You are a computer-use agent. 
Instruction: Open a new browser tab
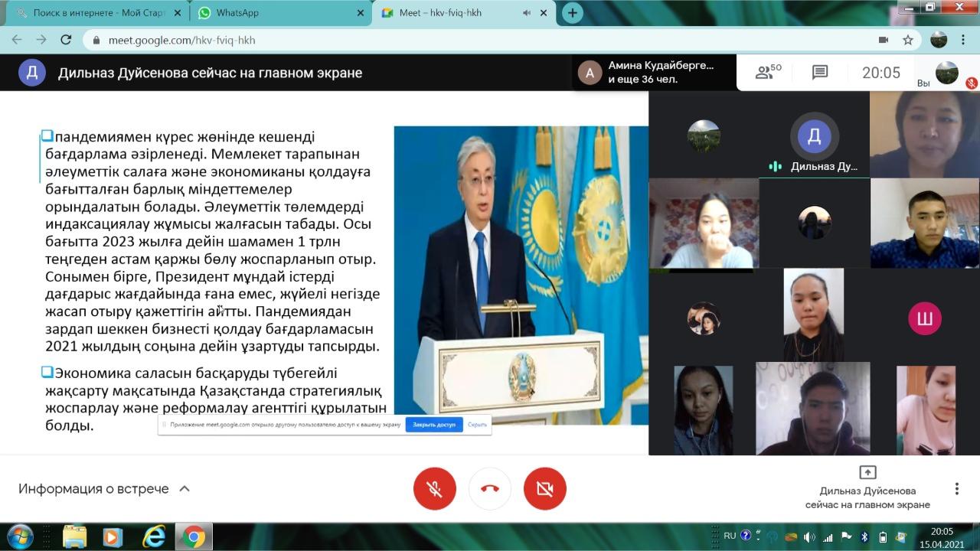click(x=572, y=13)
